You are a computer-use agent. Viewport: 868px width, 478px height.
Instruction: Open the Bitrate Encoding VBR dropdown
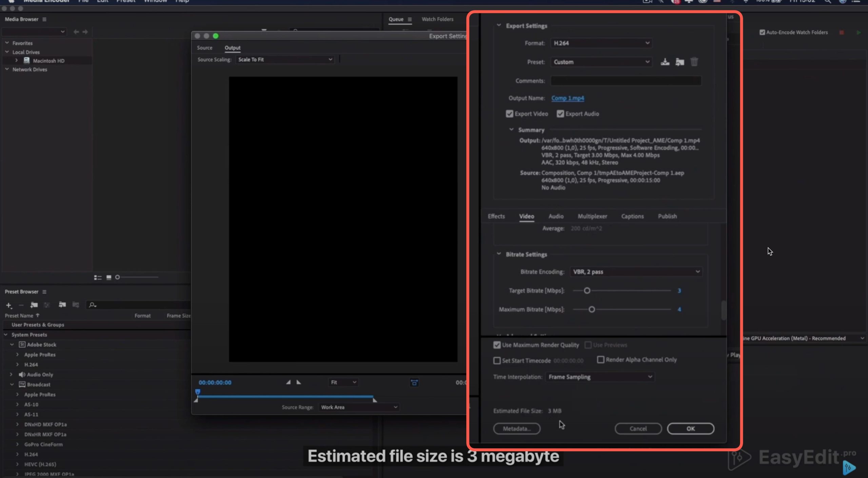point(636,271)
